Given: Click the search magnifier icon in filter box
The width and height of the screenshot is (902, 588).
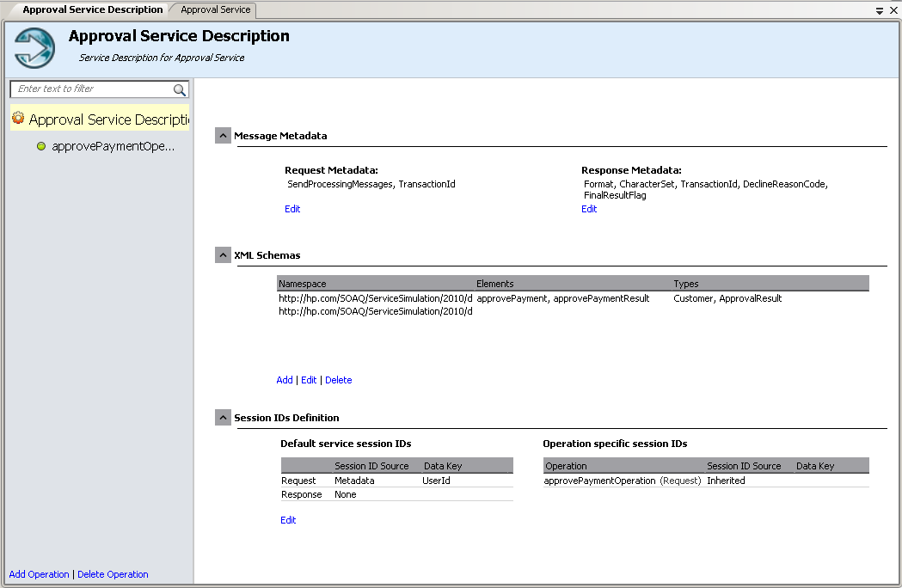Looking at the screenshot, I should (180, 89).
